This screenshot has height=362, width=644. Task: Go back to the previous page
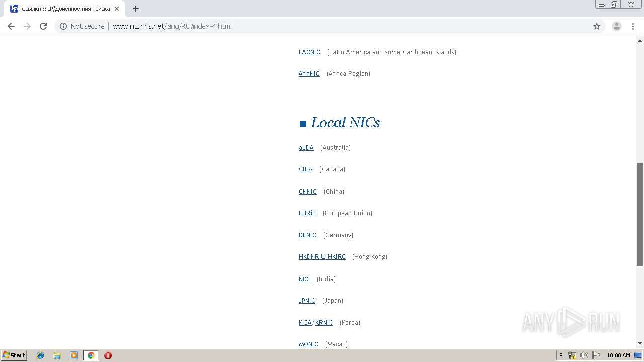coord(11,26)
